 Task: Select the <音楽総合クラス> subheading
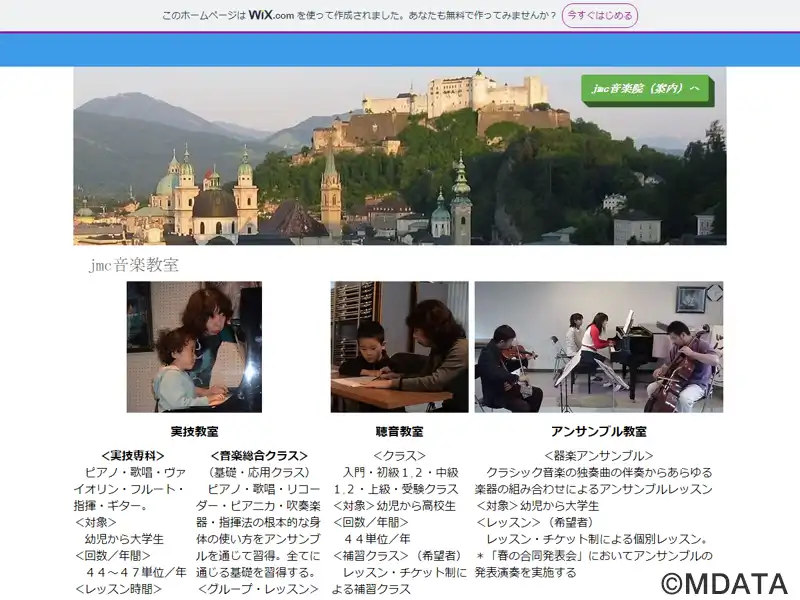click(x=259, y=456)
